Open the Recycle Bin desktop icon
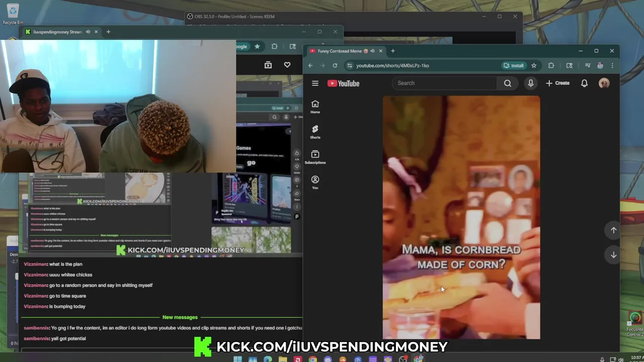The image size is (644, 362). tap(13, 14)
